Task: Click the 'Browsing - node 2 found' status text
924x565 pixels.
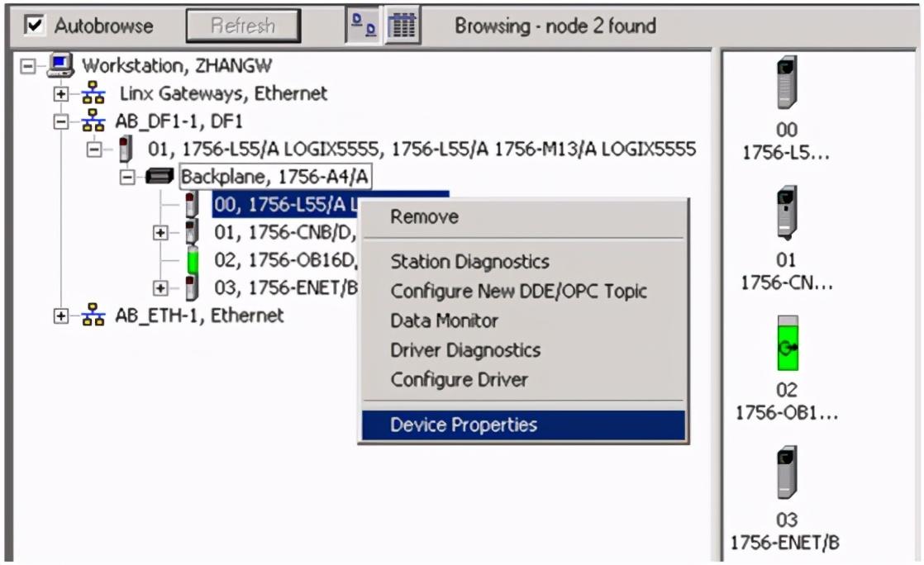Action: (555, 26)
